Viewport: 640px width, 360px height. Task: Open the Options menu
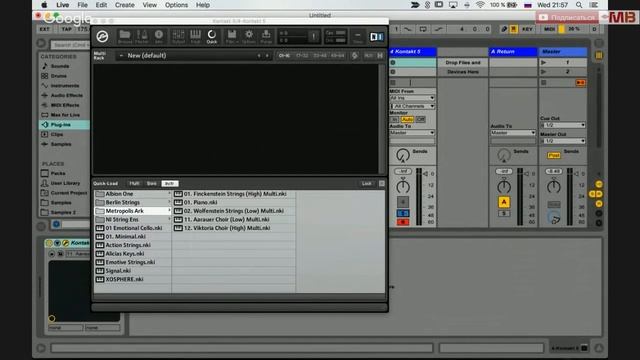176,5
